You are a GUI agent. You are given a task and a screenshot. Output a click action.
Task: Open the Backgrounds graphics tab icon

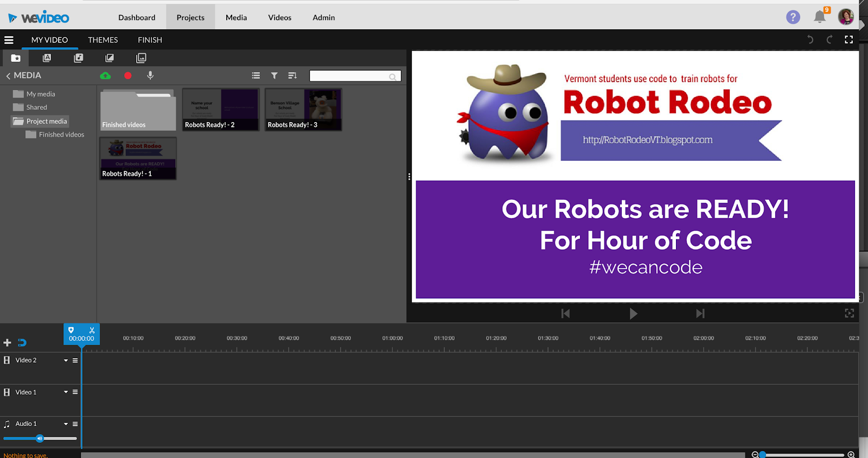click(x=141, y=58)
